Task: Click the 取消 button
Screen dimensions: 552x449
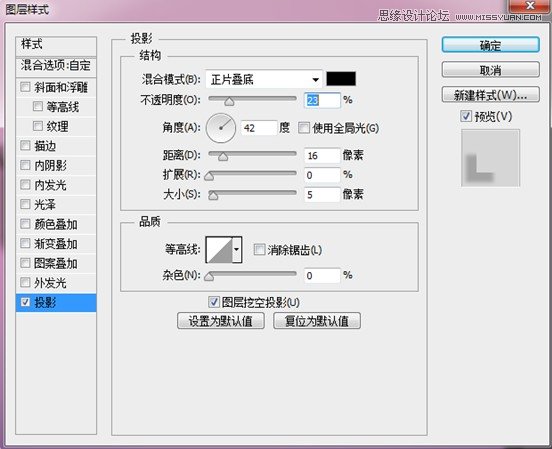Action: pyautogui.click(x=490, y=70)
